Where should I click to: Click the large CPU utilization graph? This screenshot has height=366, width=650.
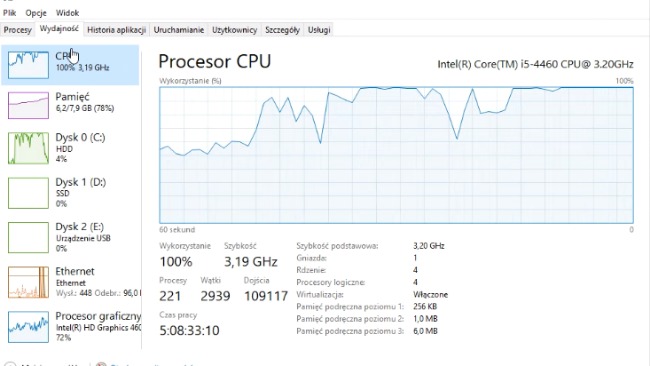coord(396,155)
